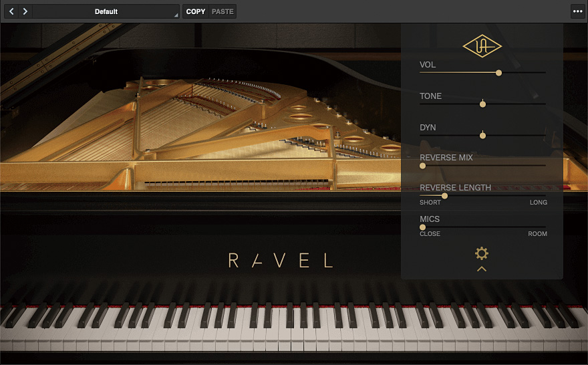Go to the previous preset arrow

coord(11,11)
